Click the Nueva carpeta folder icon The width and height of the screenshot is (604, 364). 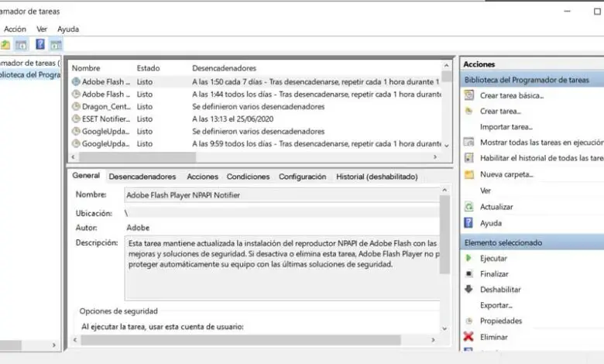click(468, 174)
